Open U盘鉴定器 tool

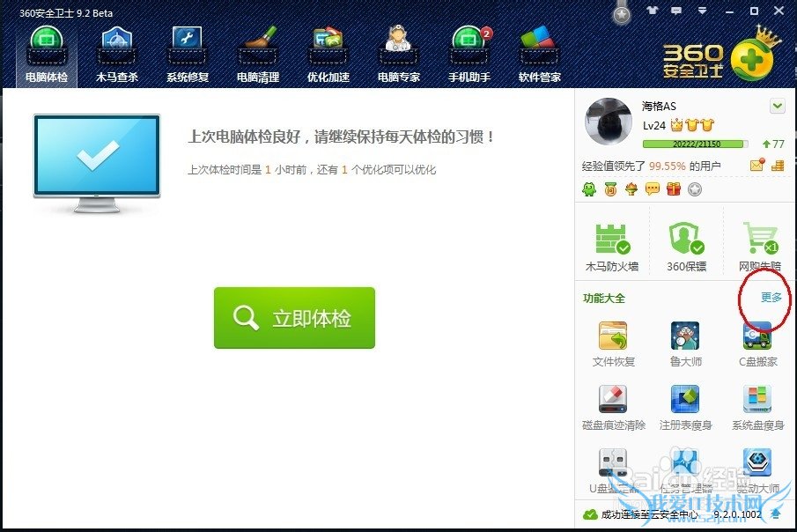click(x=614, y=471)
